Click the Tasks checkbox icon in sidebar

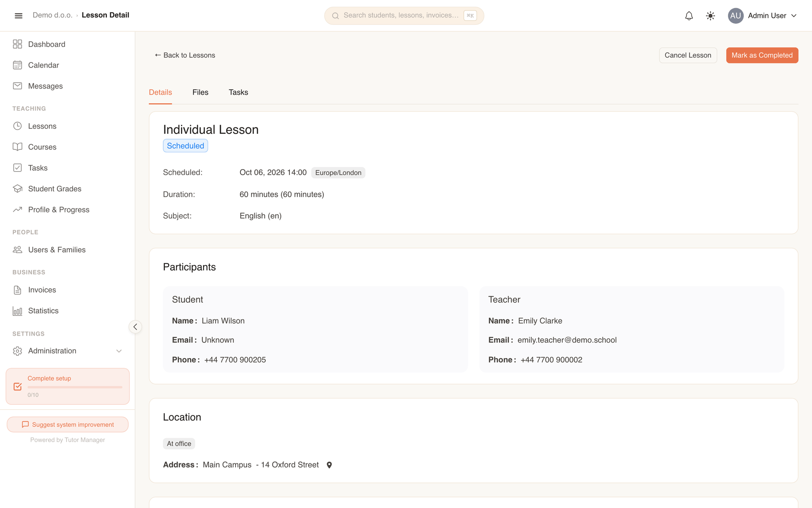[x=17, y=168]
